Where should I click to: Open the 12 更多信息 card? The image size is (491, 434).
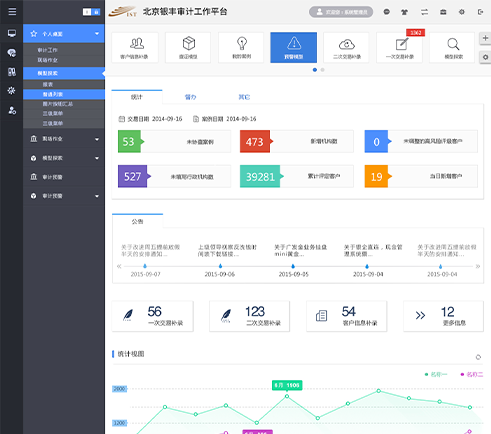pos(443,316)
